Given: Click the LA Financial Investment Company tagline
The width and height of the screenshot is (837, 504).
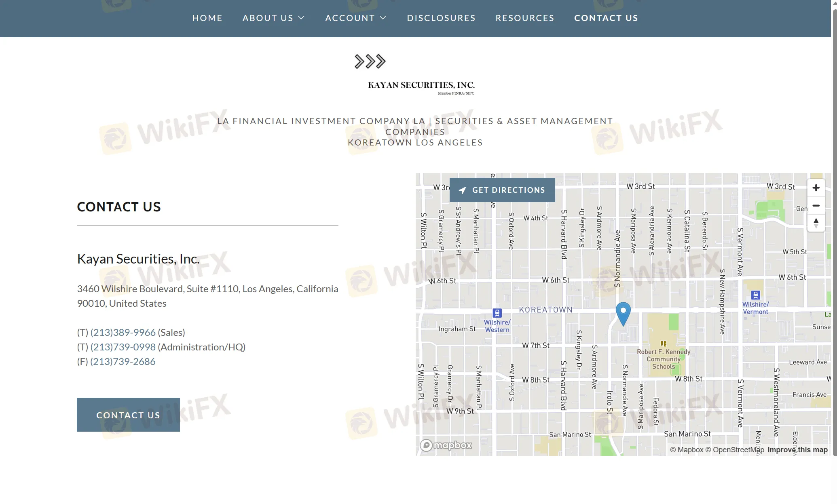Looking at the screenshot, I should point(415,132).
